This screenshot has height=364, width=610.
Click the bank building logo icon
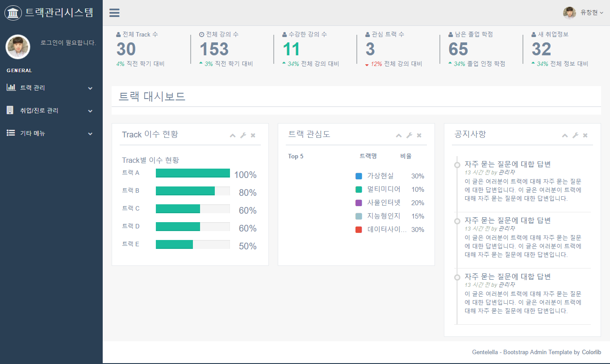(x=13, y=13)
